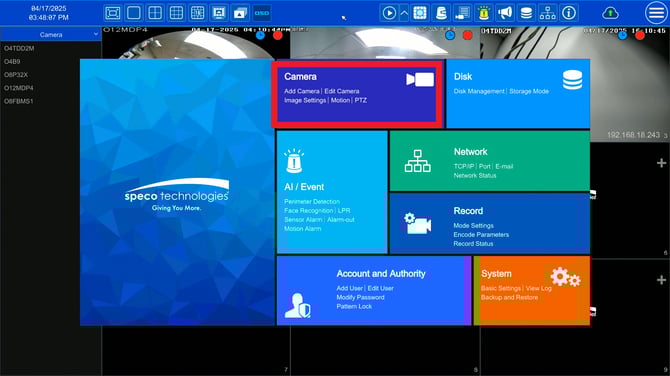Open Image Settings link

(305, 100)
